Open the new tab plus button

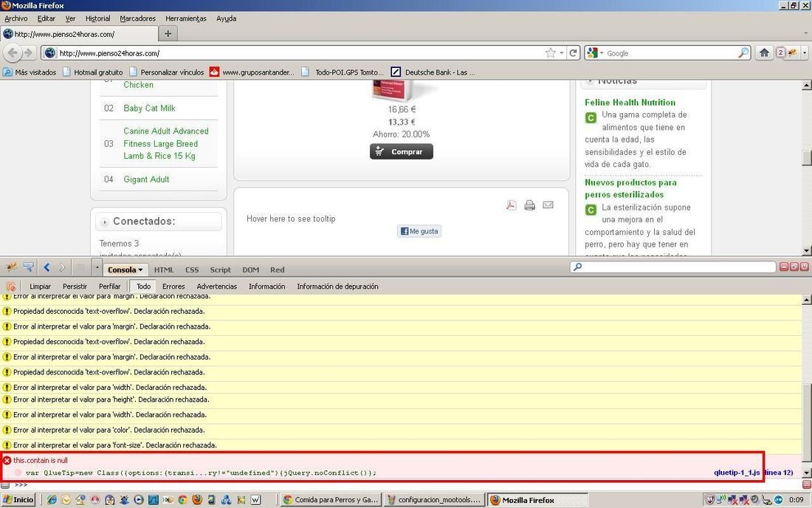click(168, 34)
